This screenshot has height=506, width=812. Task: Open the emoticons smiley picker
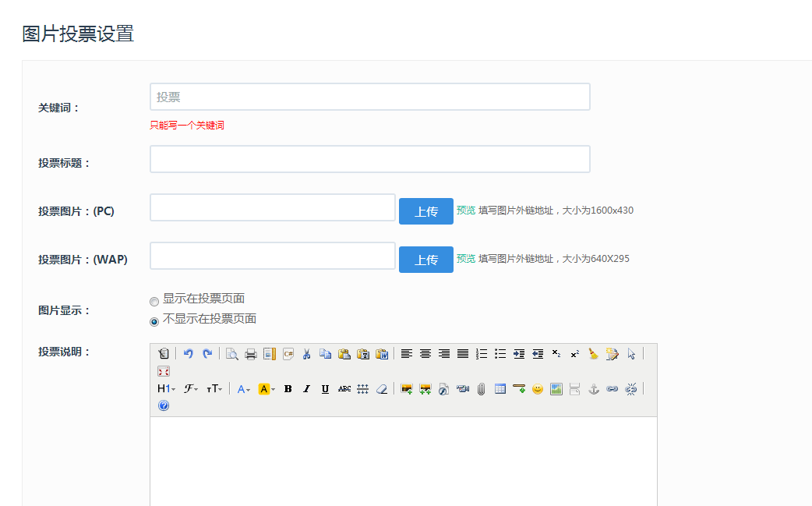538,389
